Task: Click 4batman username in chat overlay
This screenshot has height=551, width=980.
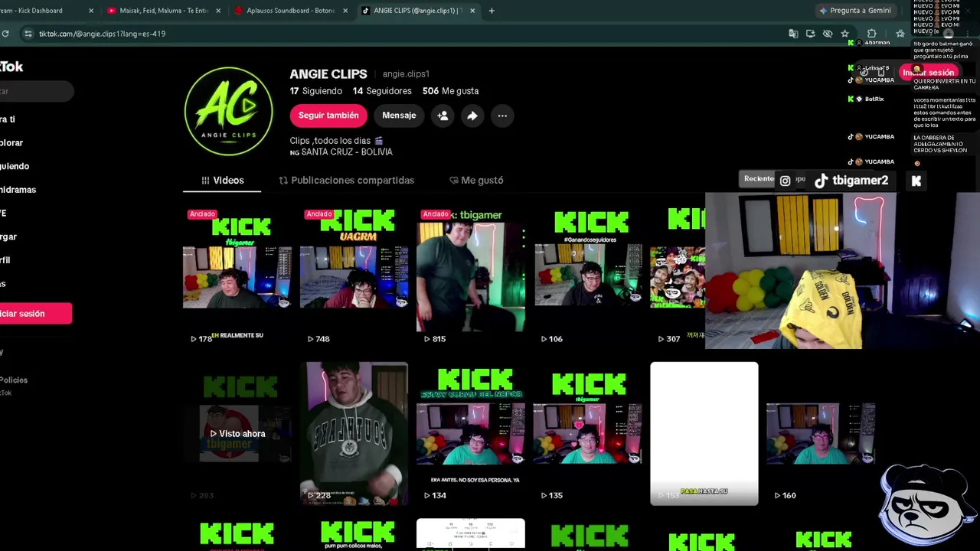Action: [x=877, y=43]
